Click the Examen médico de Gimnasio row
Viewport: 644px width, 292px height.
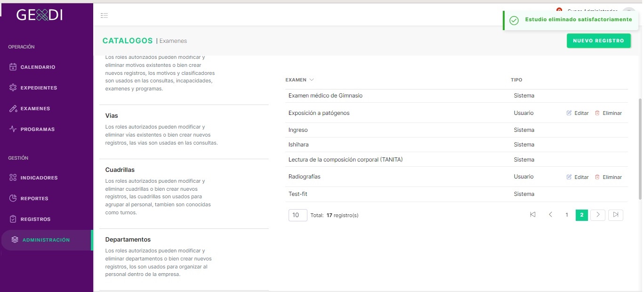point(457,96)
